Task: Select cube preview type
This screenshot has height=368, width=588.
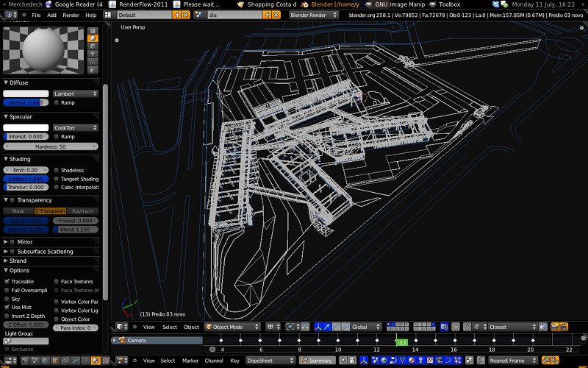Action: click(x=93, y=46)
